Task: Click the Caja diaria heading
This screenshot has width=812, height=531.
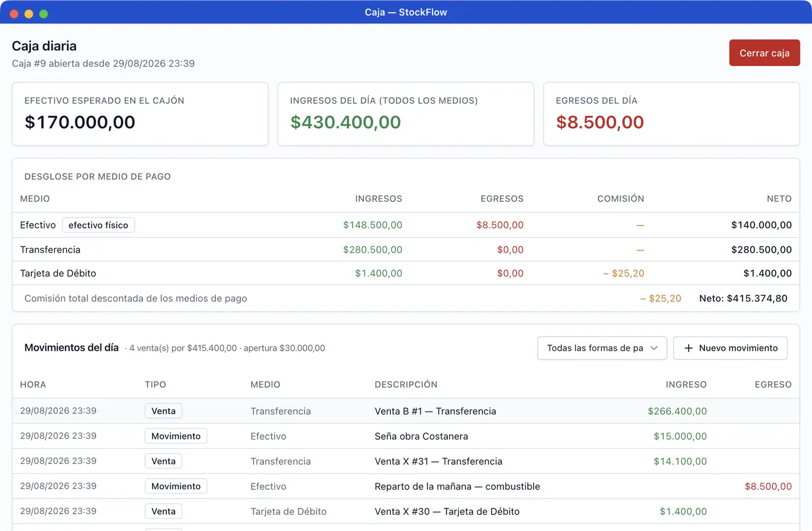Action: 44,46
